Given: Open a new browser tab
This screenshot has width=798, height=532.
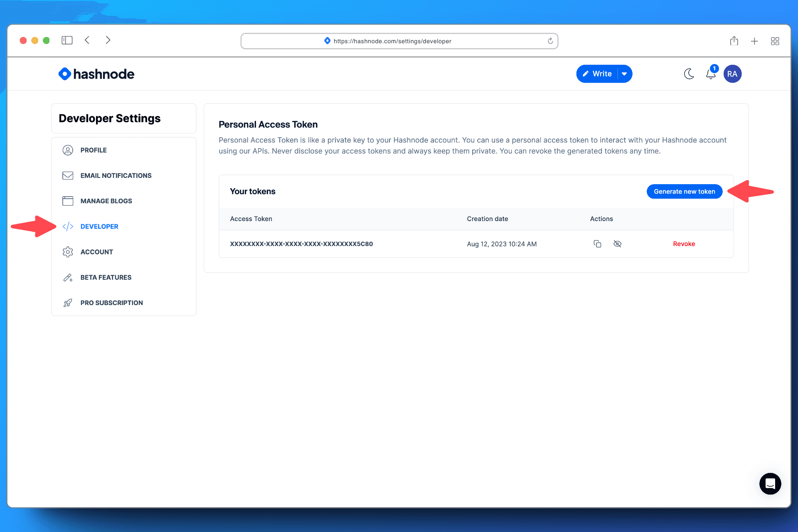Looking at the screenshot, I should click(x=754, y=41).
